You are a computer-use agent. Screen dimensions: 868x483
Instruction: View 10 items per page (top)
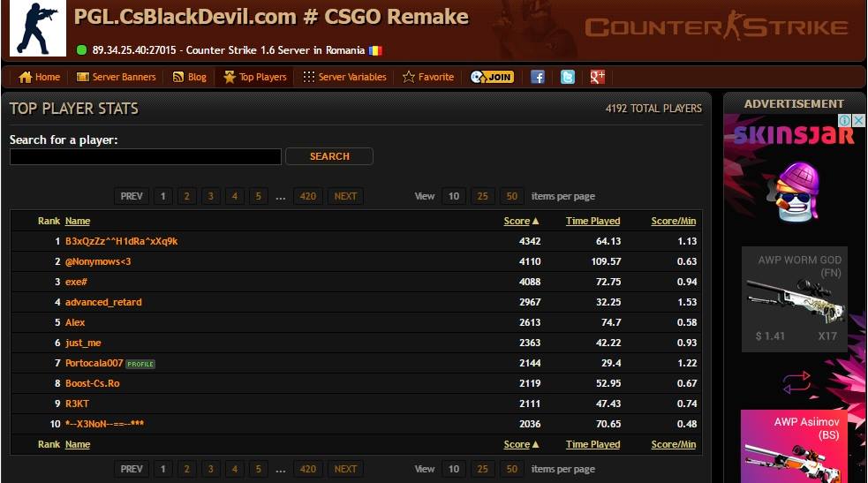(x=454, y=196)
